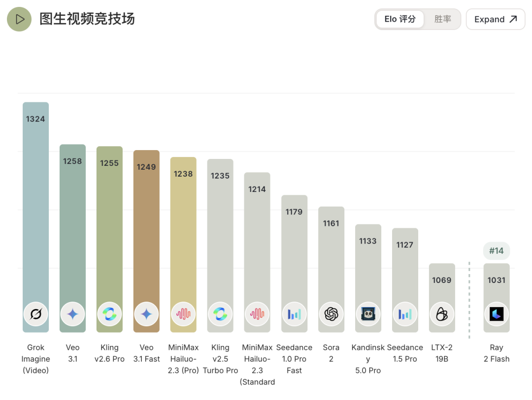Click the MiniMax Hailuo-2.3 Standard bar value 1214
Viewport: 532px width, 400px height.
click(257, 189)
